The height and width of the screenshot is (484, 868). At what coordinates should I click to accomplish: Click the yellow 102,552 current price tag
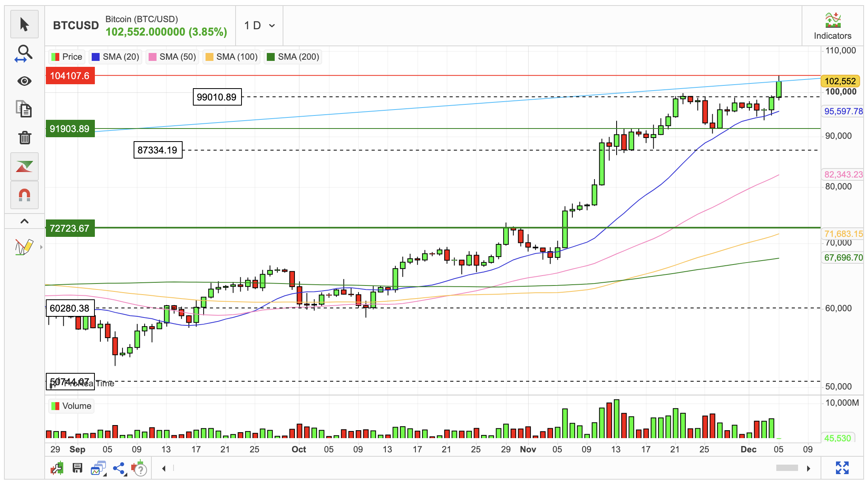(840, 81)
